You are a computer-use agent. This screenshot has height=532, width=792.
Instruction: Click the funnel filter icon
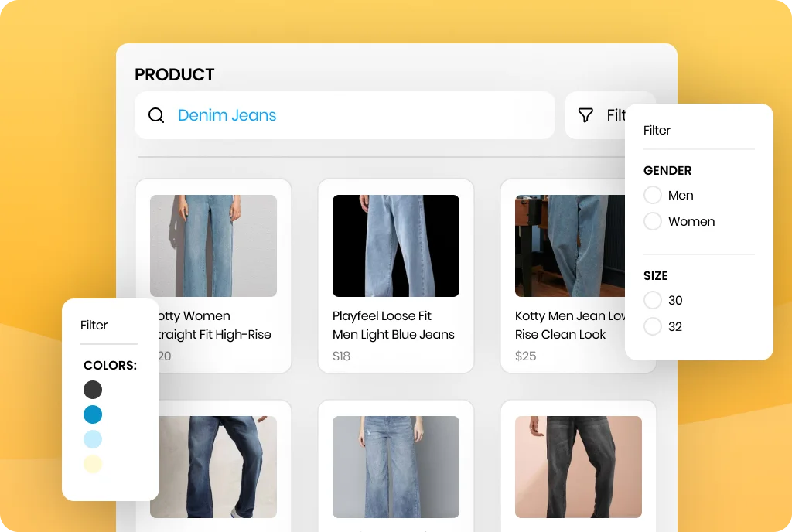pos(585,115)
